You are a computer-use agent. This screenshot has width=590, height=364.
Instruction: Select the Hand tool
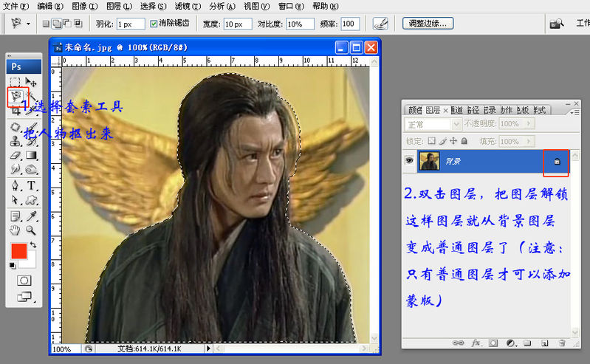click(x=16, y=230)
